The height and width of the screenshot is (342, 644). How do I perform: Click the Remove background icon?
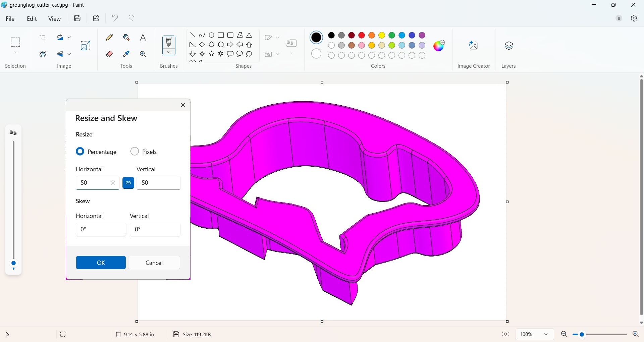[43, 54]
